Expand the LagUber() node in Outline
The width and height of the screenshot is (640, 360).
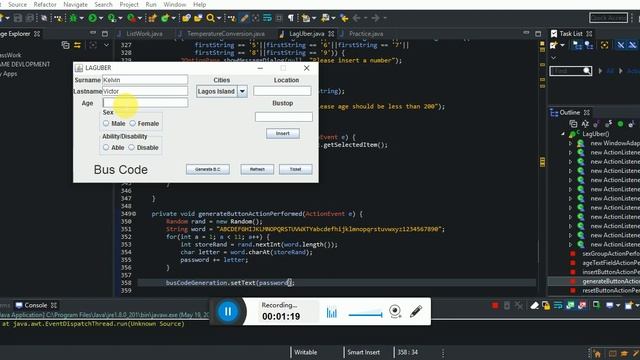563,134
